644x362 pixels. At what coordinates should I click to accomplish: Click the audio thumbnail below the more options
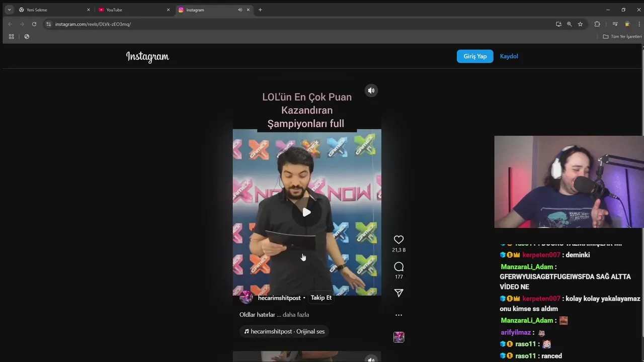click(398, 337)
